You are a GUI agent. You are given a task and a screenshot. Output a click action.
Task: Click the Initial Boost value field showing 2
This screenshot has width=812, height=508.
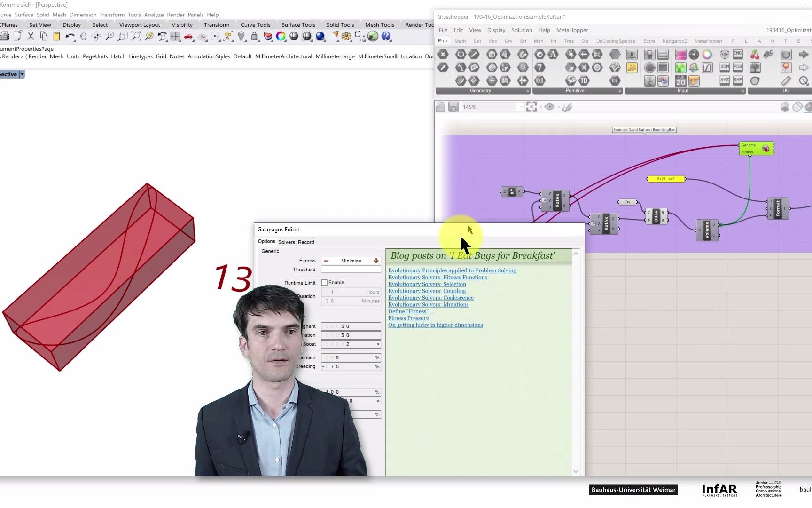coord(351,344)
